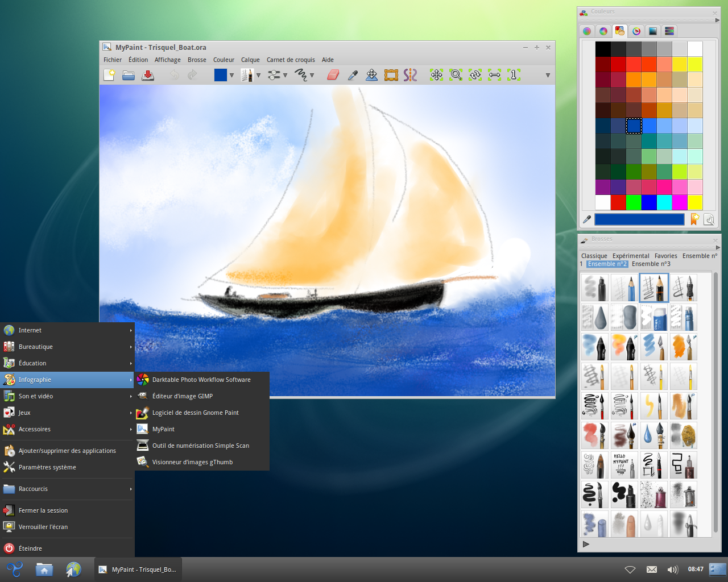Viewport: 728px width, 582px height.
Task: Pick a color with the toolbar eyedropper
Action: click(x=353, y=75)
